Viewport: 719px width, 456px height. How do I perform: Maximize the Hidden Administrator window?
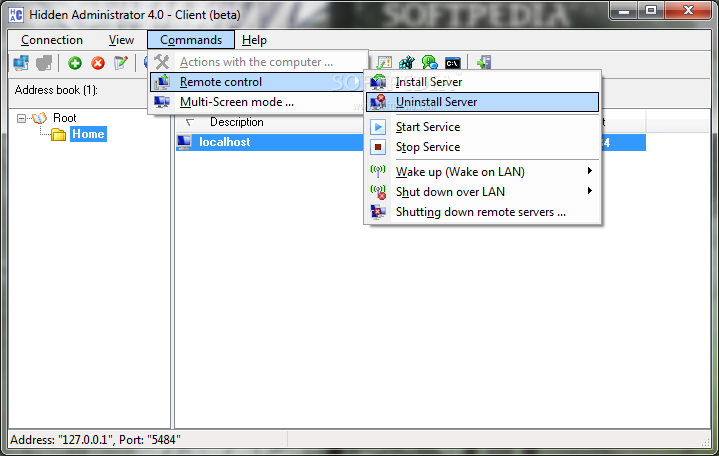click(651, 11)
